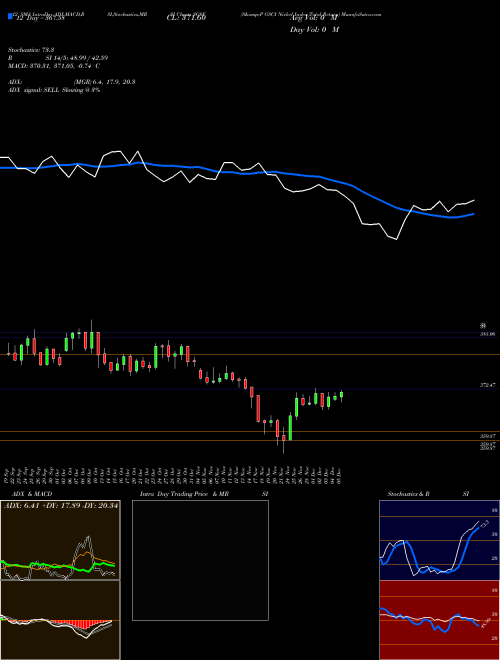500x660 pixels.
Task: Click the empty Intra Day Trading Price panel
Action: point(200,560)
